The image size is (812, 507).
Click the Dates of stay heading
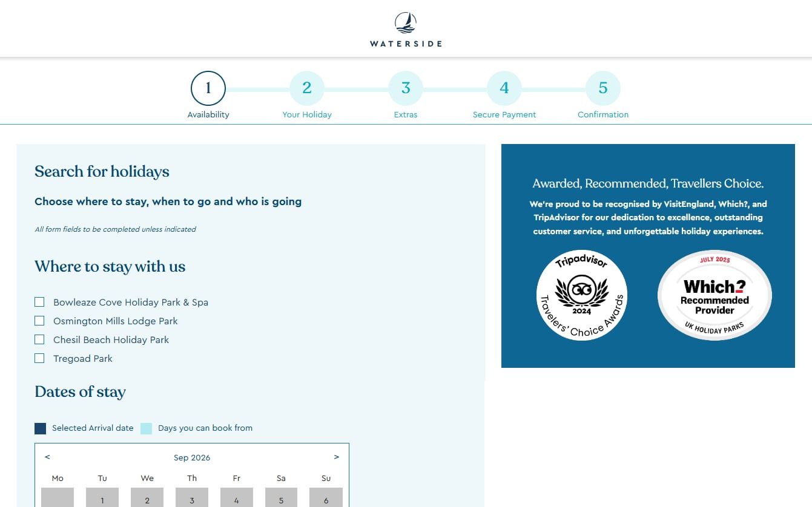click(x=80, y=392)
